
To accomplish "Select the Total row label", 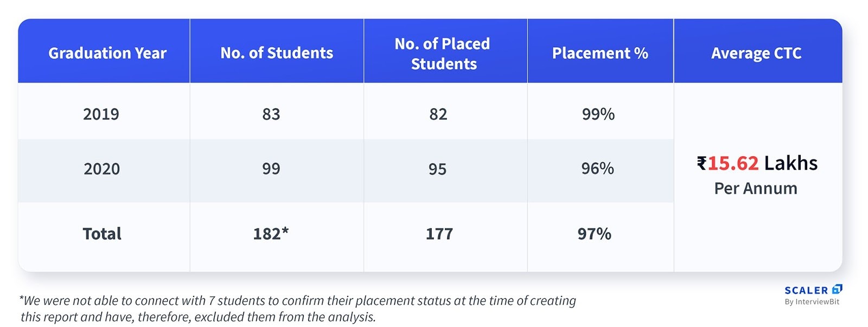I will 102,234.
